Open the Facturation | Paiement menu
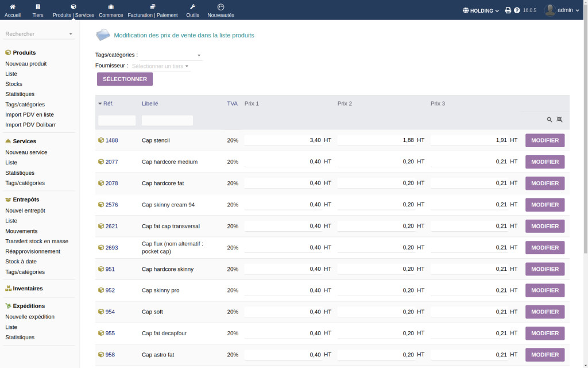 pyautogui.click(x=152, y=6)
